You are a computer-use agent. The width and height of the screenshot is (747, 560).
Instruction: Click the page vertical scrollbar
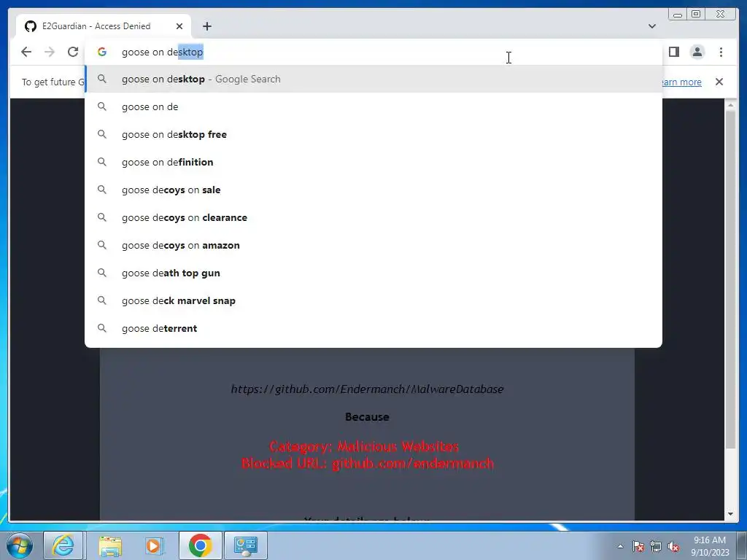coord(730,279)
